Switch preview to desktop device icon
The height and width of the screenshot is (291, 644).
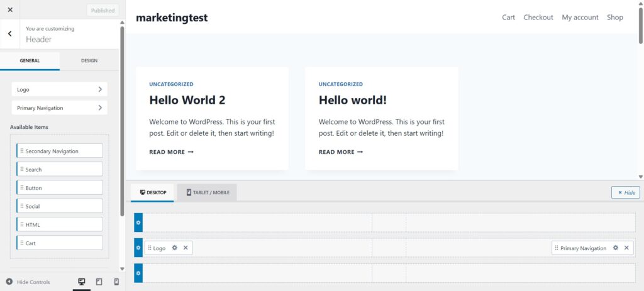click(81, 282)
